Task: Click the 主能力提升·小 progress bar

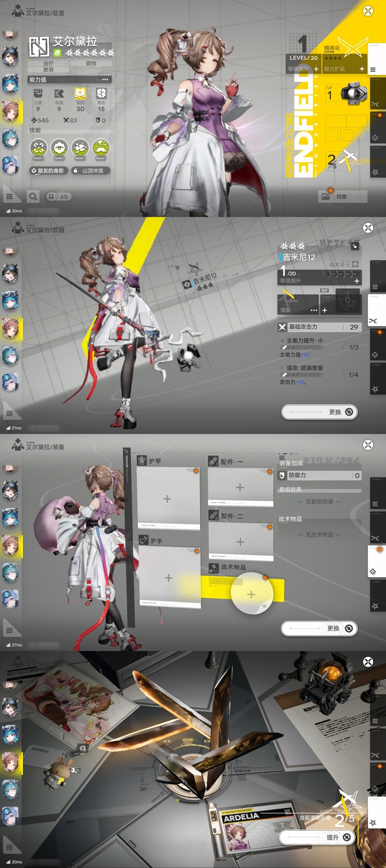Action: tap(301, 348)
